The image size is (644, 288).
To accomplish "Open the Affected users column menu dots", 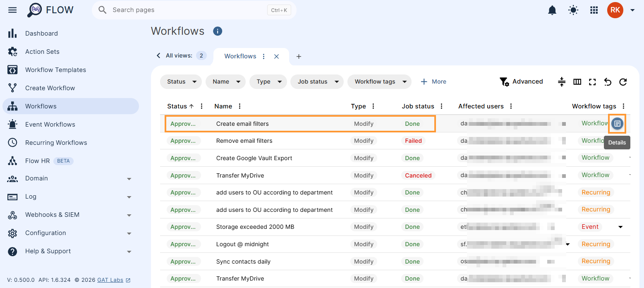I will (x=511, y=106).
